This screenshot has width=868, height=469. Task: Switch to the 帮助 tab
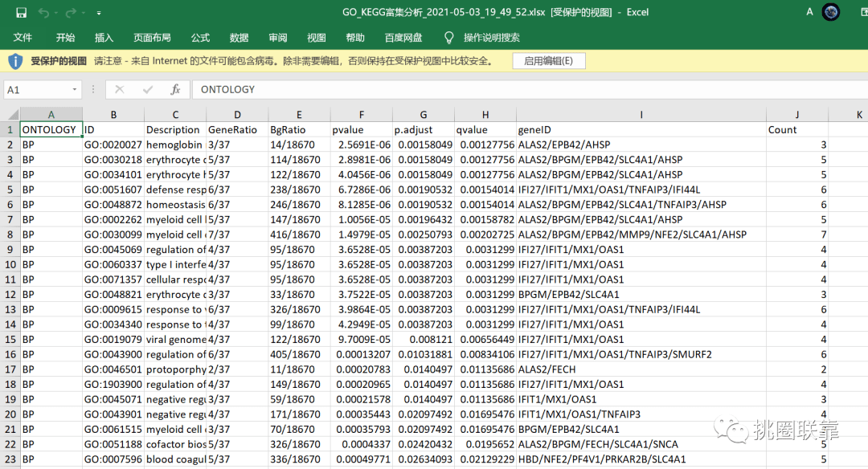point(355,38)
